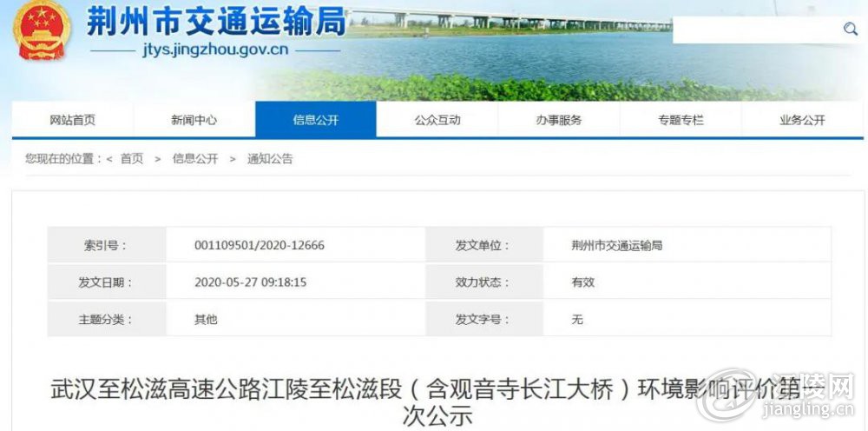Click 通知公告 breadcrumb link
The image size is (868, 431).
[x=270, y=159]
